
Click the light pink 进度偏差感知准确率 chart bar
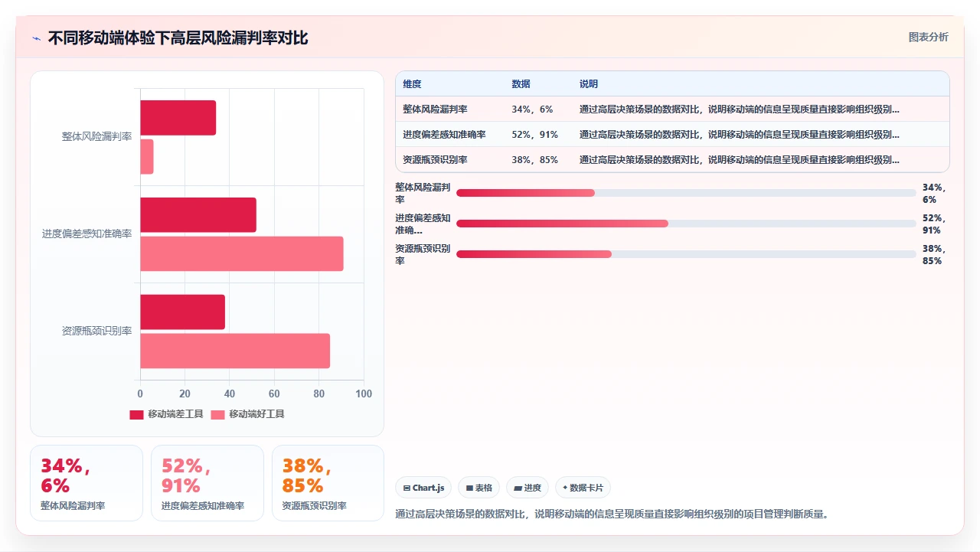point(242,253)
